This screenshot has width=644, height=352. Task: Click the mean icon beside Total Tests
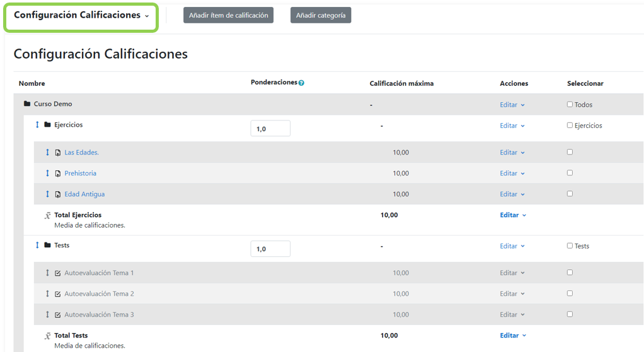click(48, 336)
